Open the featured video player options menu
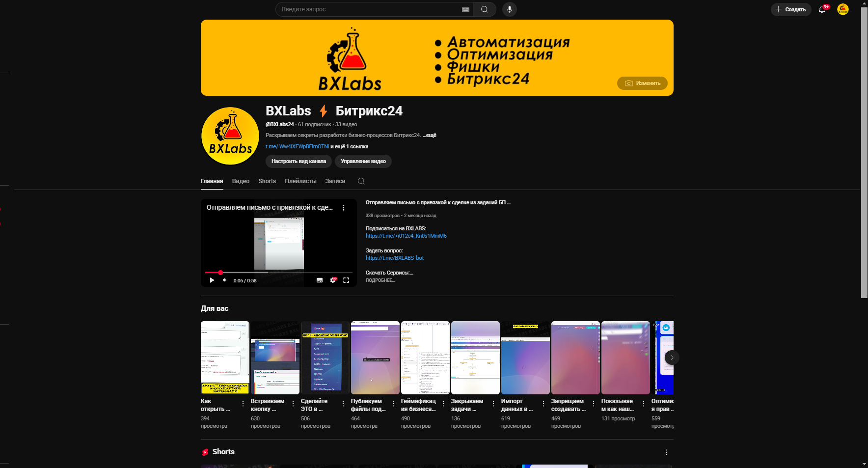868x468 pixels. tap(344, 208)
